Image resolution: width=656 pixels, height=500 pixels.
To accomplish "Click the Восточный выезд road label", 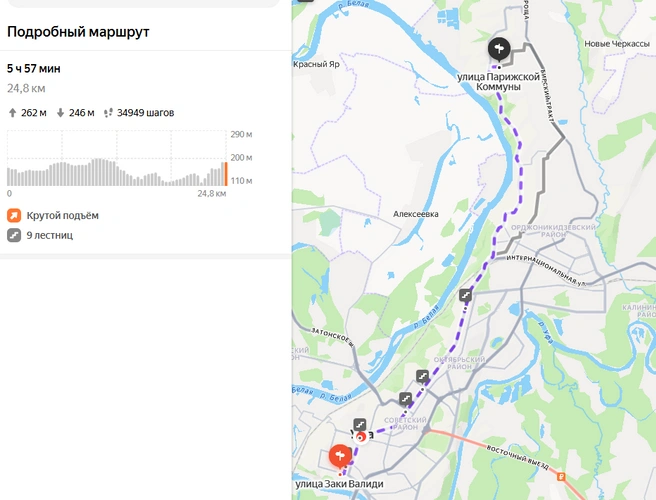I will [x=516, y=457].
